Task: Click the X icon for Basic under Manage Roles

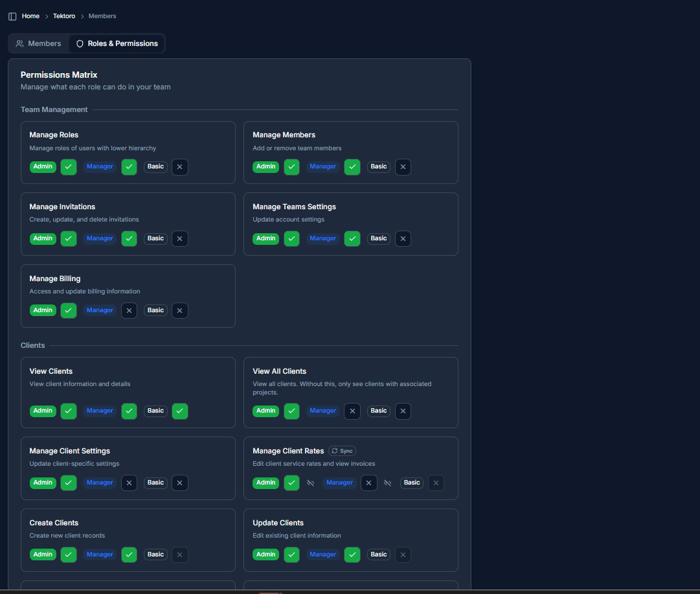Action: click(180, 167)
